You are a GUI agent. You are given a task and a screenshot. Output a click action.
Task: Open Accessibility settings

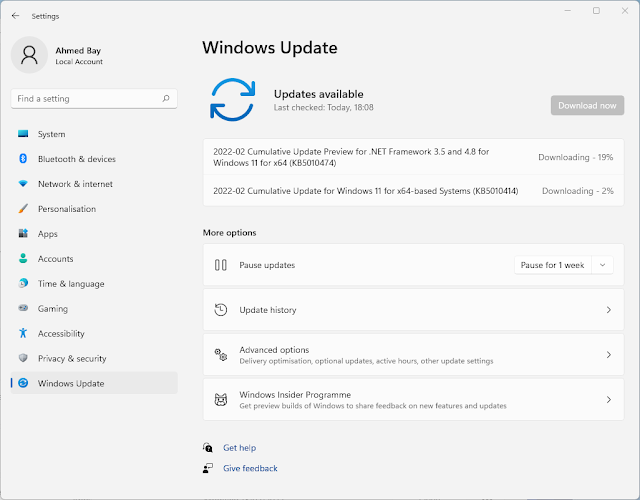tap(94, 333)
